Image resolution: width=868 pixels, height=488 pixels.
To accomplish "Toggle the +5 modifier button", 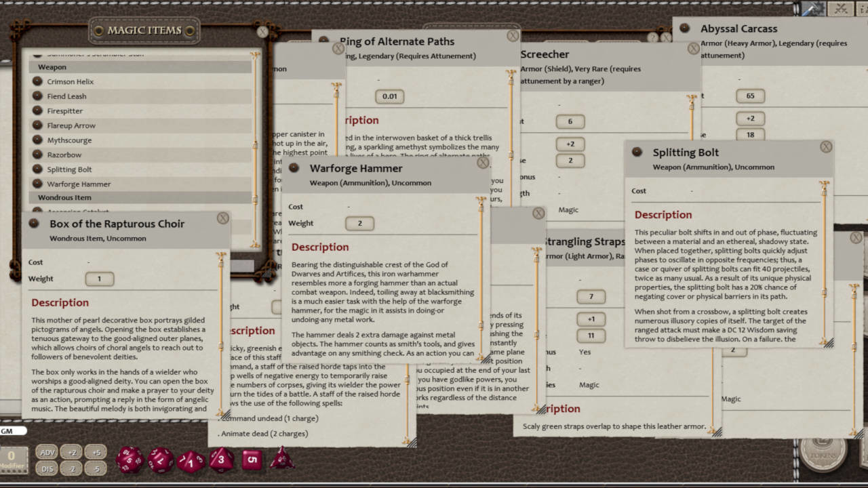I will point(96,453).
